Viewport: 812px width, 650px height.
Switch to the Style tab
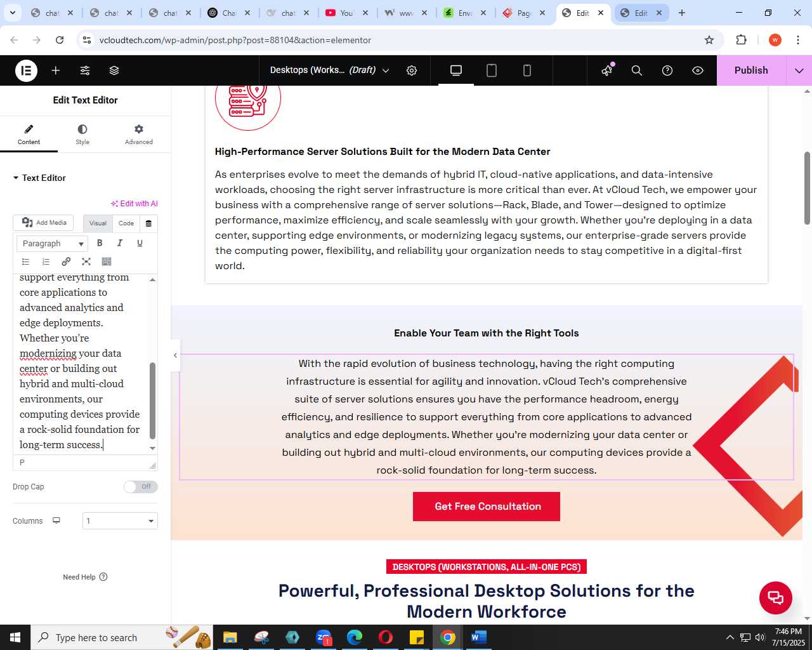tap(82, 135)
